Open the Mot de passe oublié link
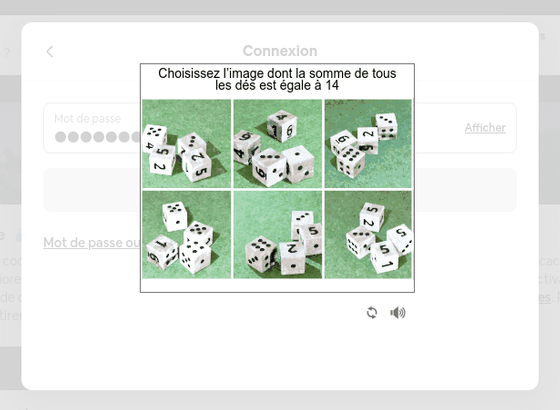The height and width of the screenshot is (410, 560). pyautogui.click(x=91, y=242)
